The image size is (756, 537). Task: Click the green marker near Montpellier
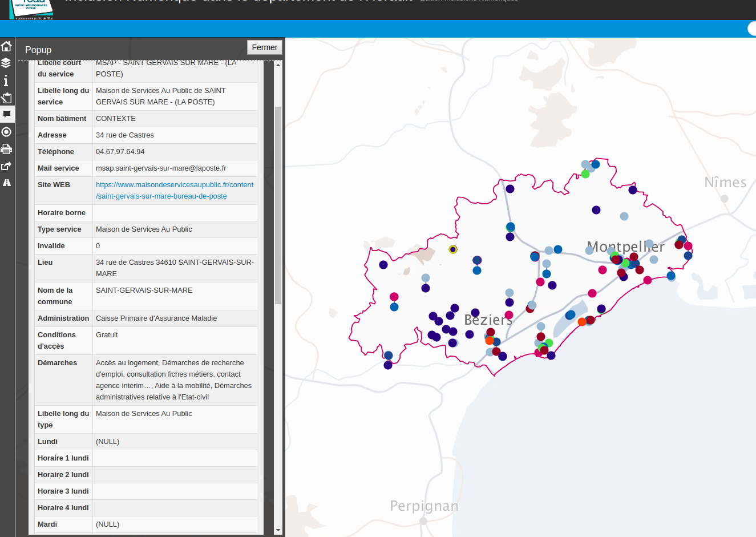coord(626,263)
